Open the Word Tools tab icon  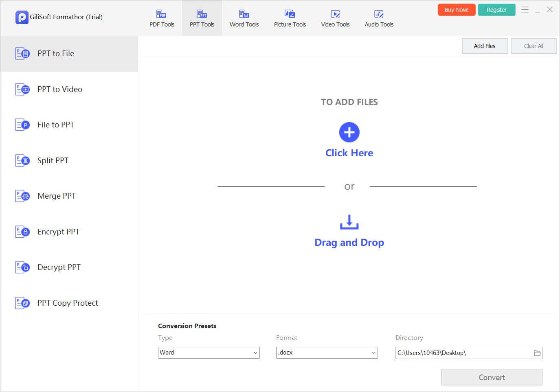244,14
